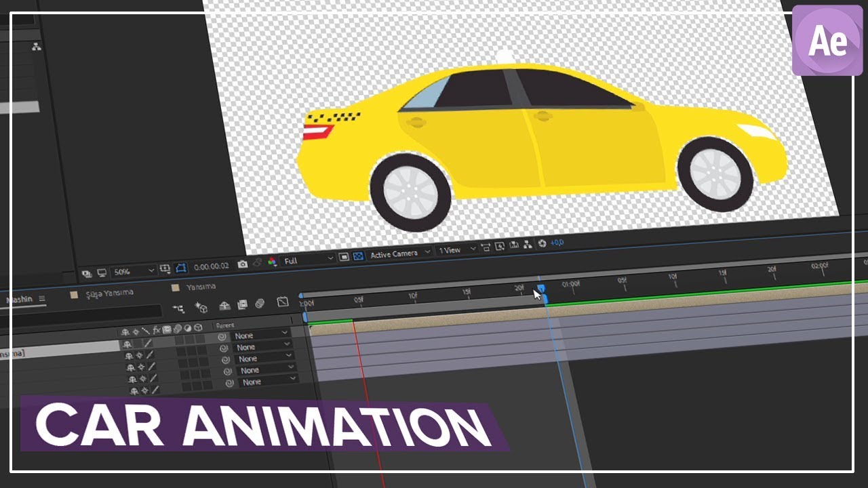Open the composition flowchart icon

(x=528, y=244)
